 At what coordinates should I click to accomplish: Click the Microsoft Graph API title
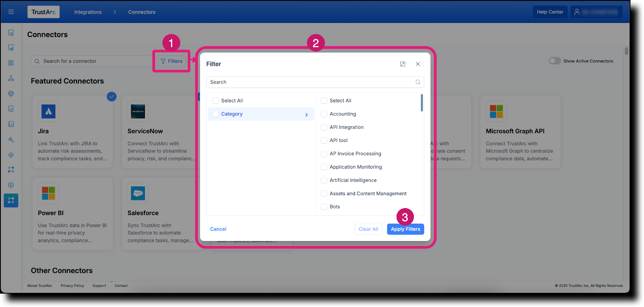[x=515, y=131]
